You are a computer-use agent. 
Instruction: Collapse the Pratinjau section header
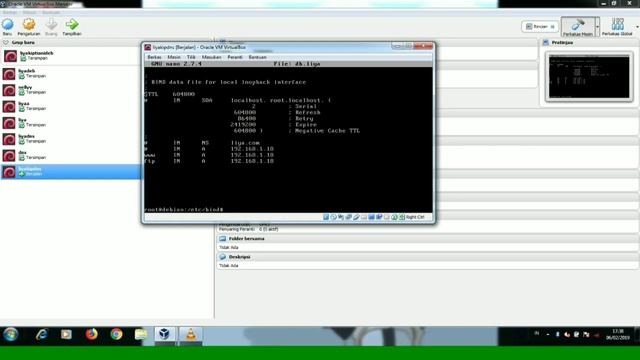589,42
